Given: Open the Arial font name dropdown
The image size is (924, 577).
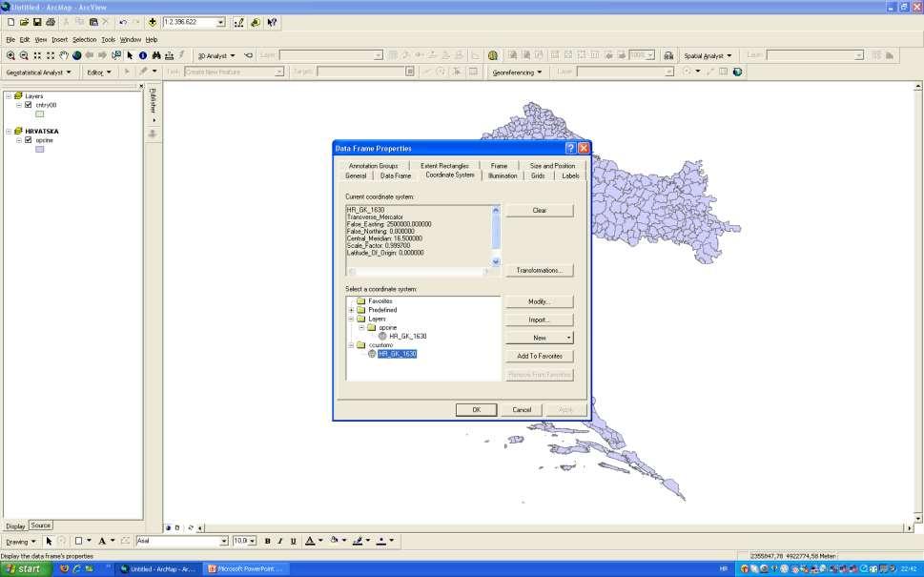Looking at the screenshot, I should (224, 541).
